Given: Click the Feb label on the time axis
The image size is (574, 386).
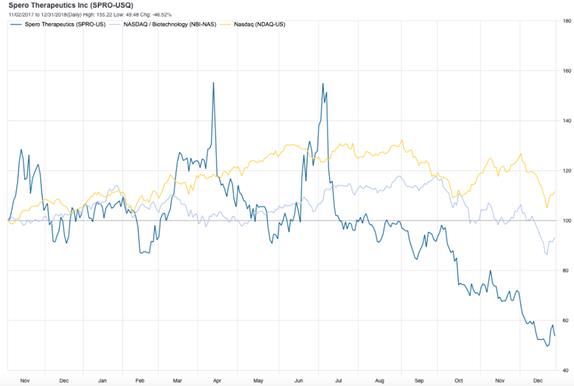Looking at the screenshot, I should [x=139, y=381].
